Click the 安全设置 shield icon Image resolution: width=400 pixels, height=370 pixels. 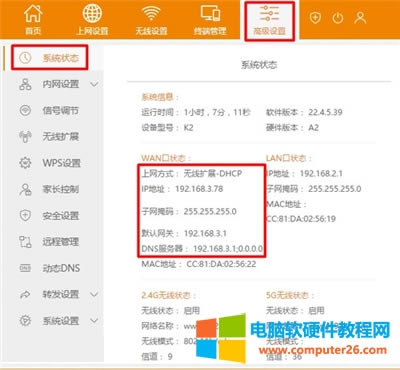pos(25,216)
